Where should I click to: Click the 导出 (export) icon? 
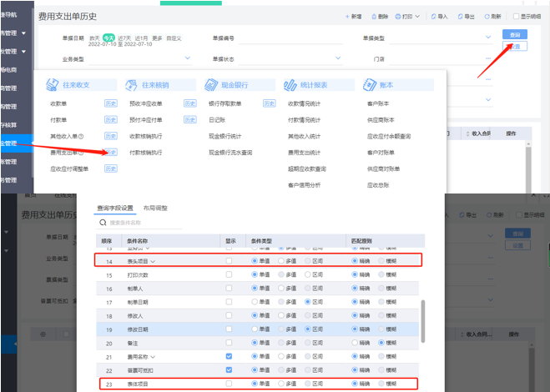point(460,16)
